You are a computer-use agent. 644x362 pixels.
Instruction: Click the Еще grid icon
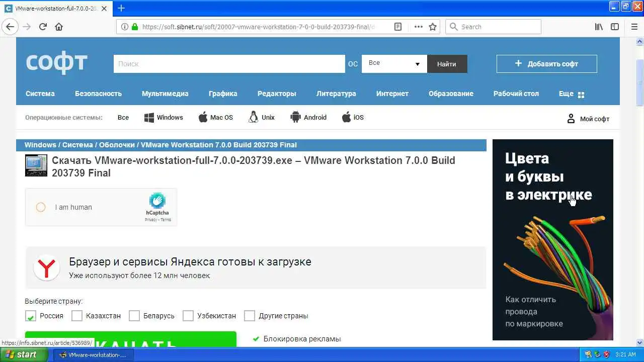581,95
